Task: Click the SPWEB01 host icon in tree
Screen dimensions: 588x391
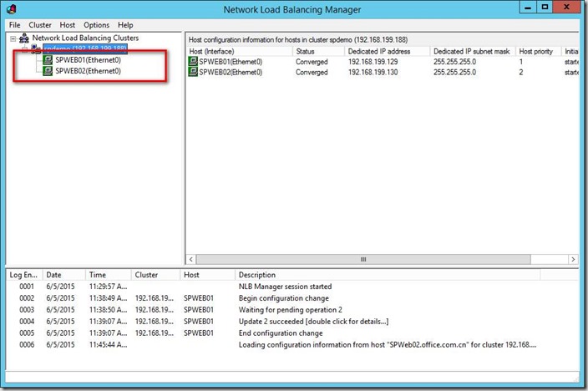Action: pyautogui.click(x=48, y=60)
